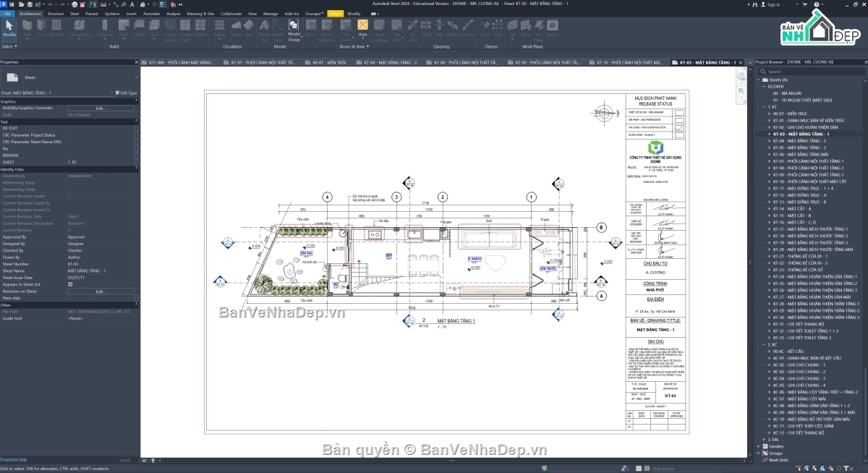This screenshot has height=473, width=868.
Task: Open the Revit application home icon
Action: pos(4,4)
